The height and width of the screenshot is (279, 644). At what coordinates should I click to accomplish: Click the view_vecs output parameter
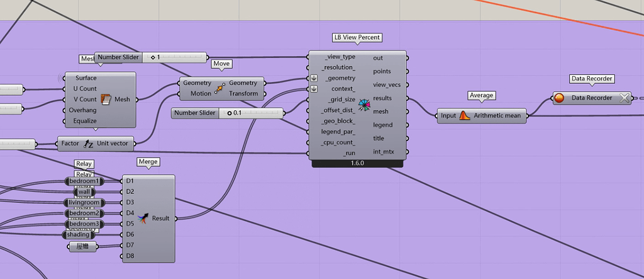387,85
